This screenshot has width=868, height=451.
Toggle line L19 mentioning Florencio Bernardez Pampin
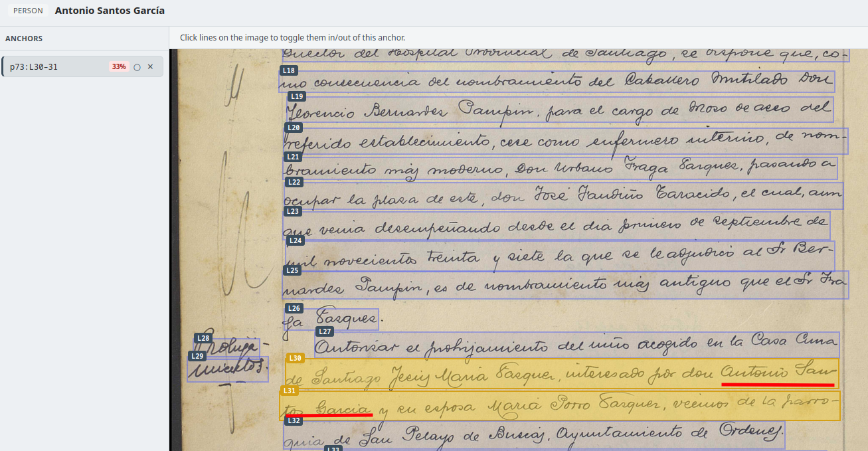point(559,110)
